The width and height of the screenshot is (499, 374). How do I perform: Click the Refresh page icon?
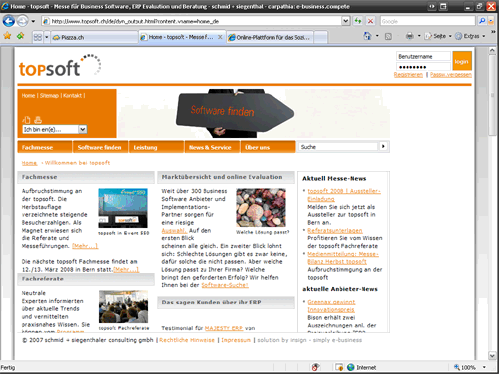358,21
